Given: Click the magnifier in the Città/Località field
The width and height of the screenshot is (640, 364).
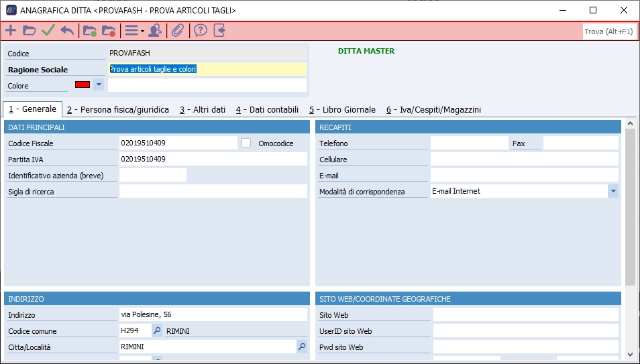Looking at the screenshot, I should click(x=302, y=347).
